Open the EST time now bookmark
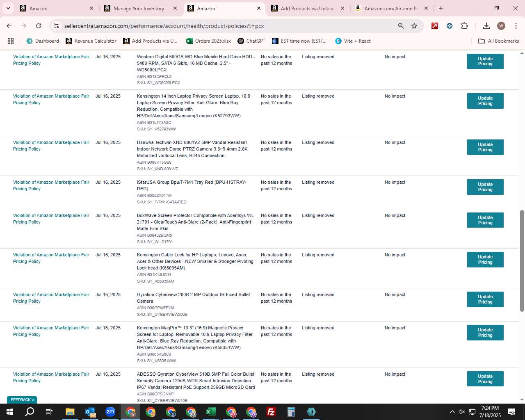The height and width of the screenshot is (420, 525). click(299, 41)
